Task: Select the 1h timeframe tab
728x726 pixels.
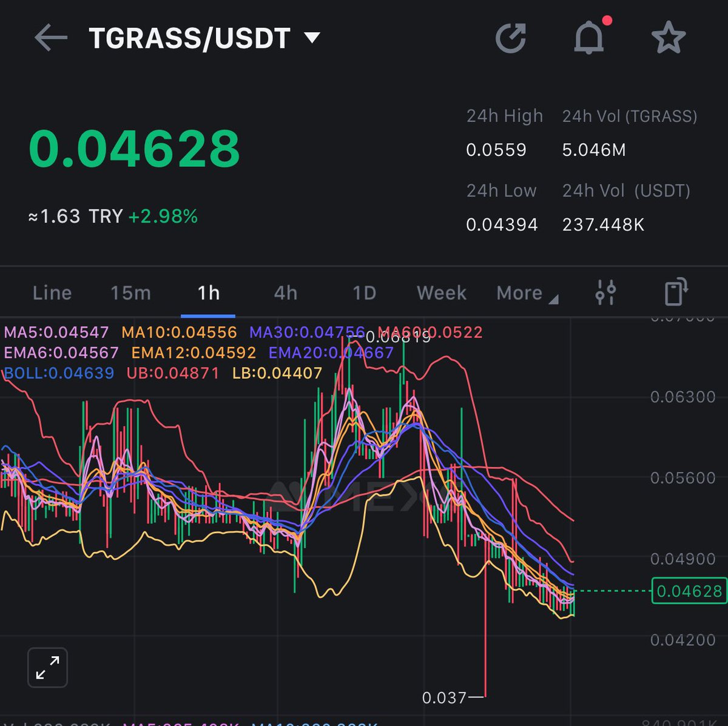Action: tap(208, 293)
